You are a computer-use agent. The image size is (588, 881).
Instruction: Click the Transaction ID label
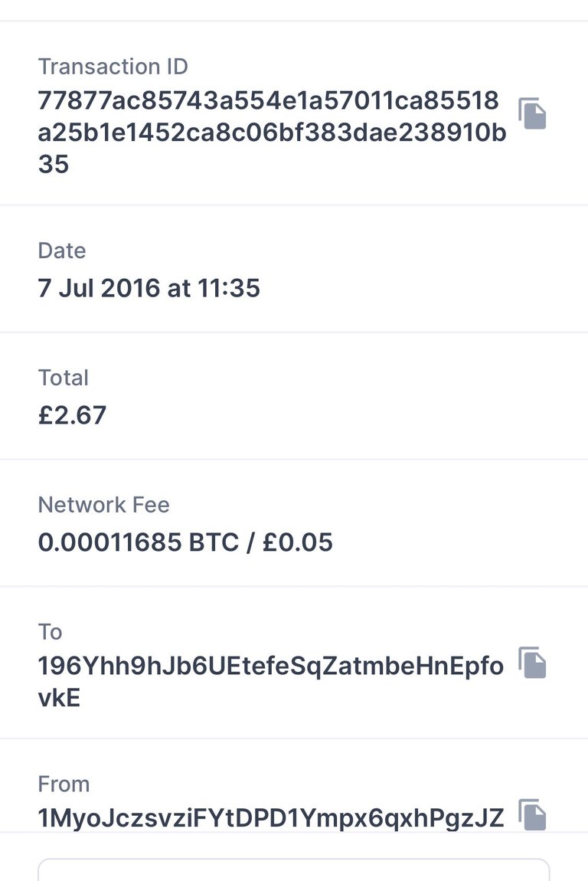(x=113, y=67)
